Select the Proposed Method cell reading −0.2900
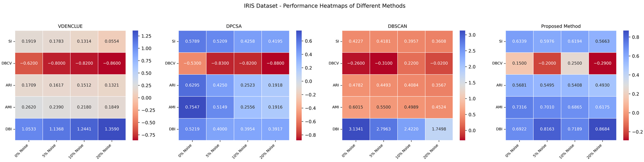The width and height of the screenshot is (644, 162). coord(602,63)
